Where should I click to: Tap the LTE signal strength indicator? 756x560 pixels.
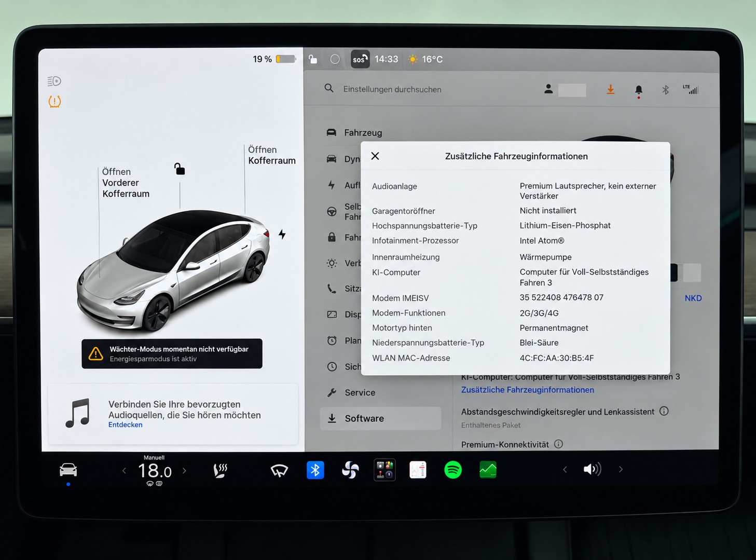point(691,89)
